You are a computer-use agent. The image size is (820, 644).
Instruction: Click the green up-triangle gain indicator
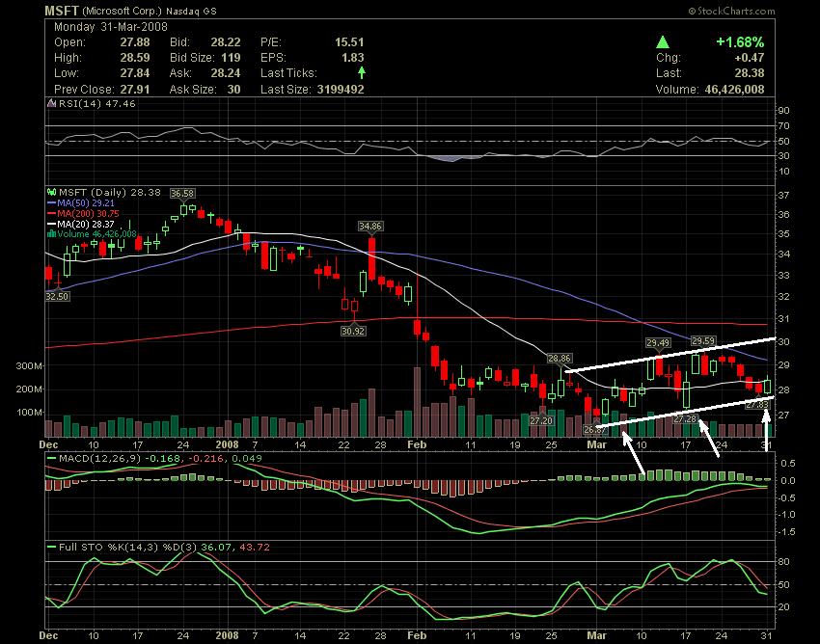[x=663, y=41]
